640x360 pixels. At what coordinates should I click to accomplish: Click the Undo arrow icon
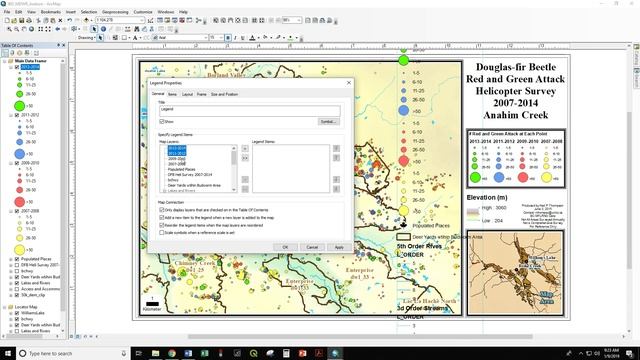[70, 20]
